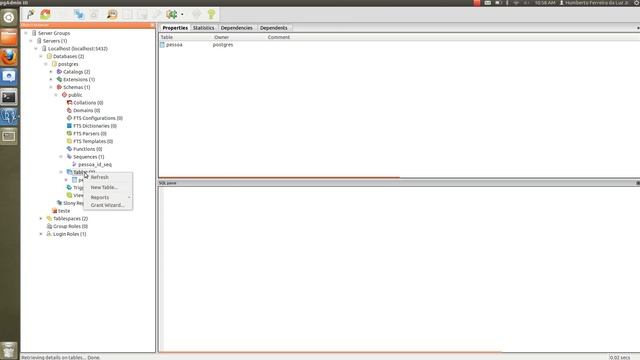Sort by the Owner column header

pyautogui.click(x=239, y=37)
